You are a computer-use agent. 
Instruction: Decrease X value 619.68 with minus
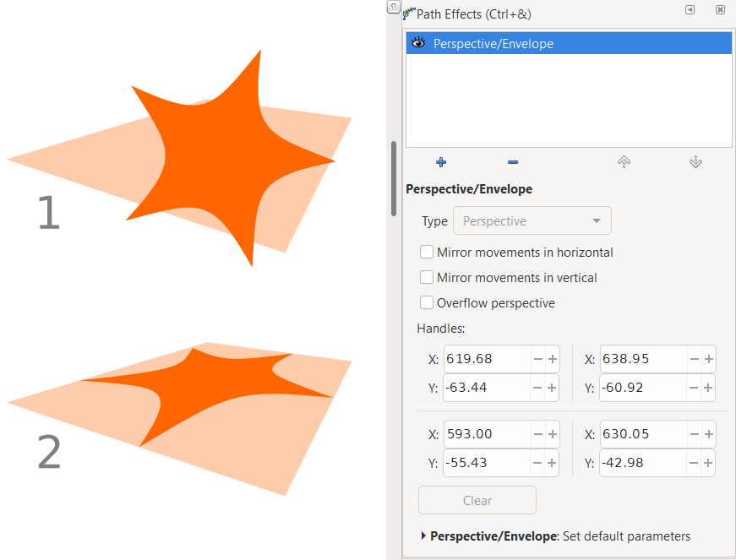(x=538, y=359)
